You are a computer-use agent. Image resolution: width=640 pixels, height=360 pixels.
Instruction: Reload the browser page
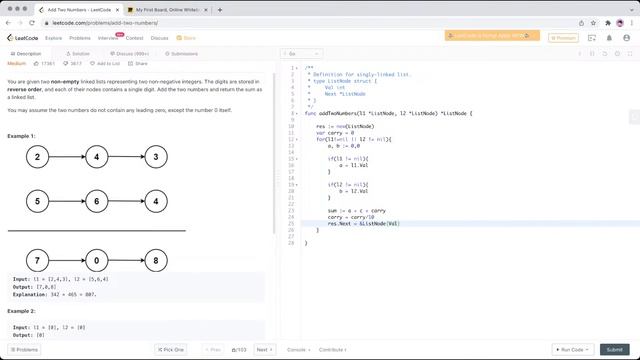pos(32,23)
